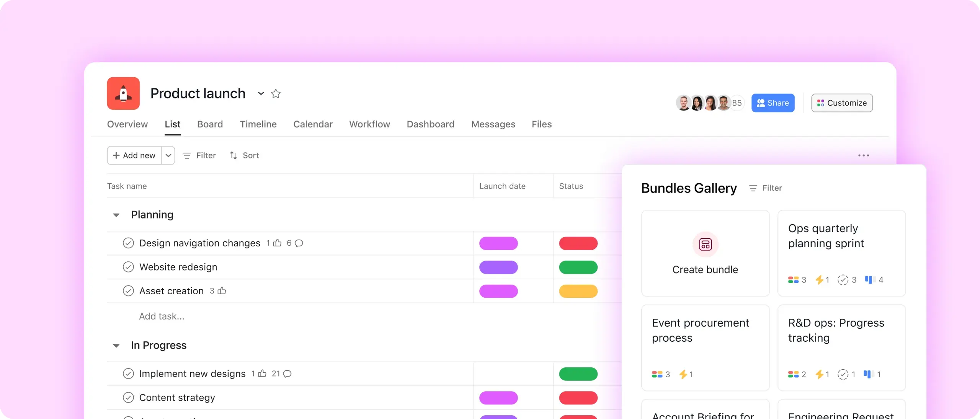
Task: Click the lightning rules icon on Event procurement bundle
Action: pos(683,375)
